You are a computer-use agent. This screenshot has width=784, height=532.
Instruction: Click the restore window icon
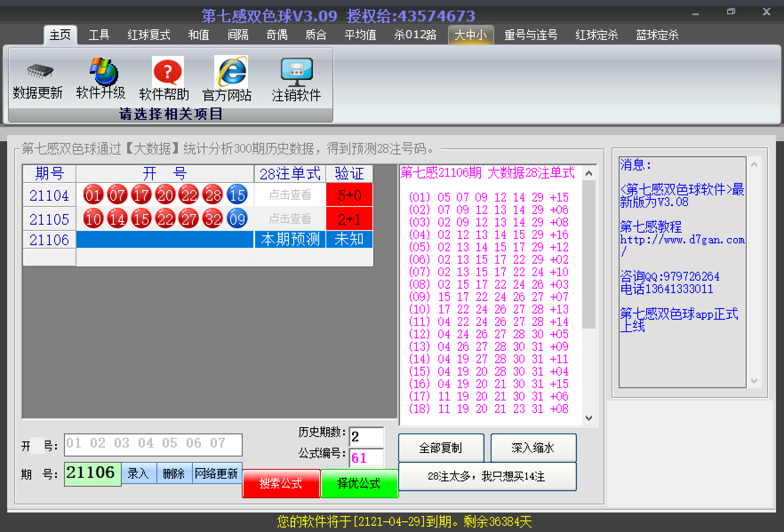click(731, 12)
